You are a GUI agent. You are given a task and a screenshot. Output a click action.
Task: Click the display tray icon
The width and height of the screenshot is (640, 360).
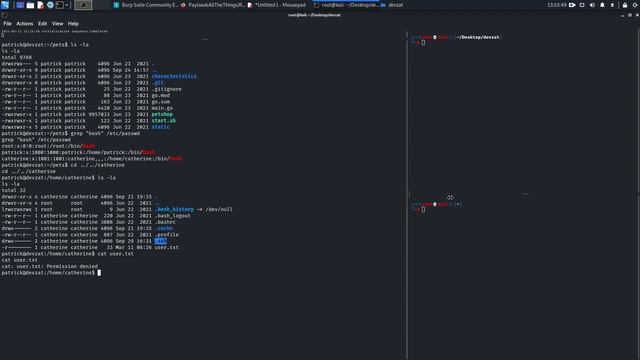coord(582,5)
